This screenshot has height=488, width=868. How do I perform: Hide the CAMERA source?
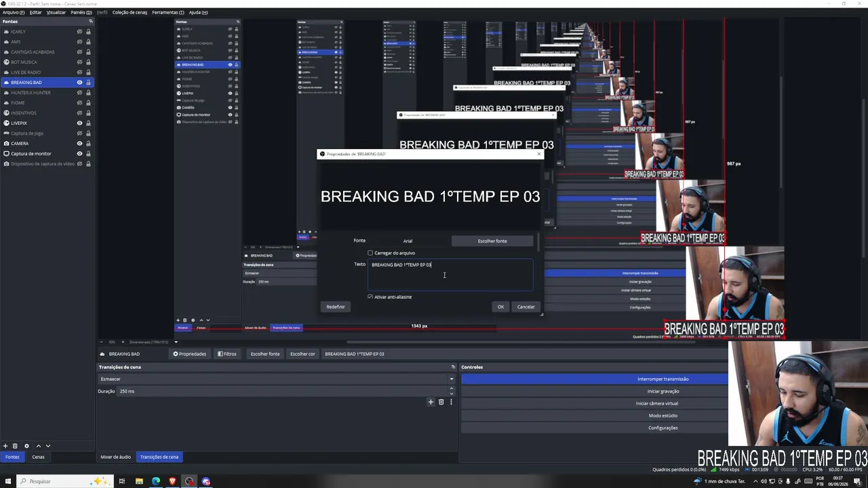point(79,144)
